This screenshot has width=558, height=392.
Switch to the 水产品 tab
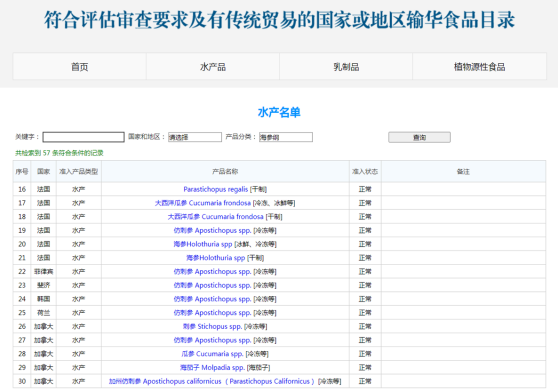(213, 67)
